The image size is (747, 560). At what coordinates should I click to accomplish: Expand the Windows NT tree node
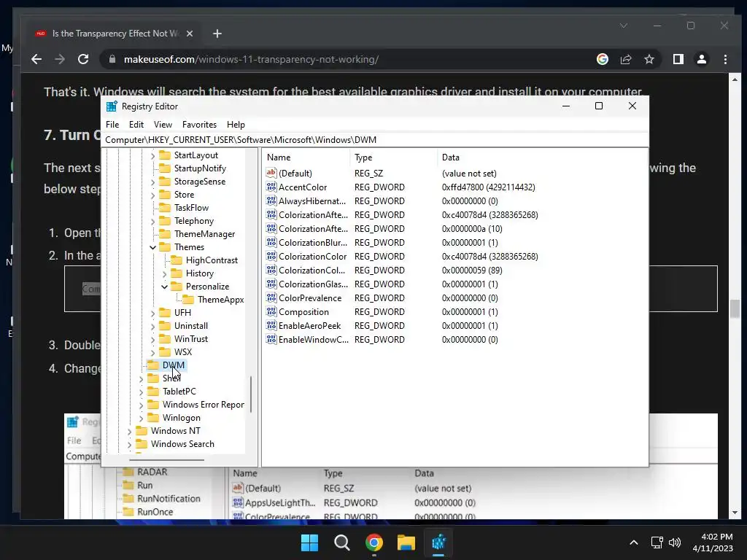(129, 432)
